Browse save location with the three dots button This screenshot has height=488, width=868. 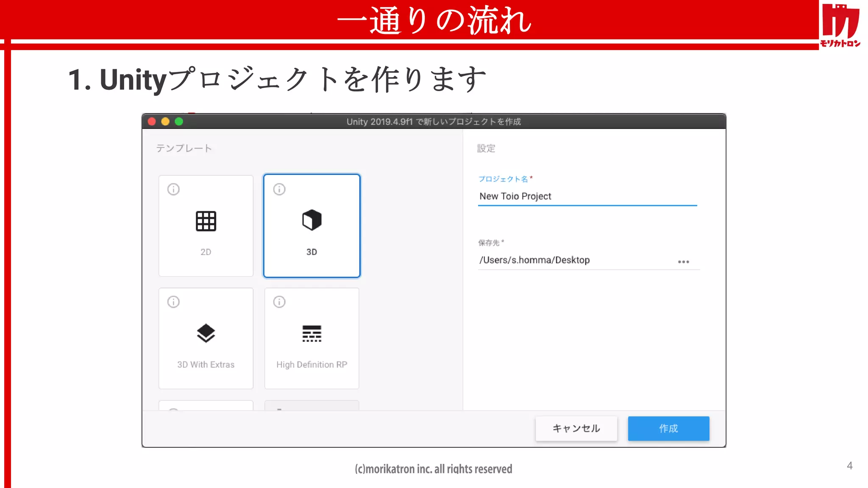684,262
